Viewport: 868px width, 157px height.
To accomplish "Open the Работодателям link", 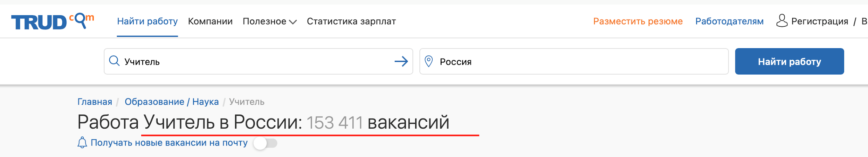I will click(x=729, y=21).
